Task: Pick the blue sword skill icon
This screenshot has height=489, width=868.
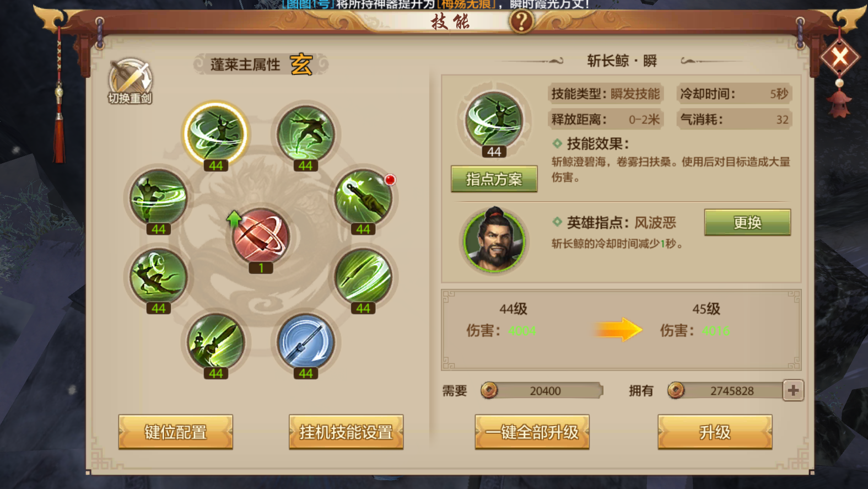Action: 306,342
